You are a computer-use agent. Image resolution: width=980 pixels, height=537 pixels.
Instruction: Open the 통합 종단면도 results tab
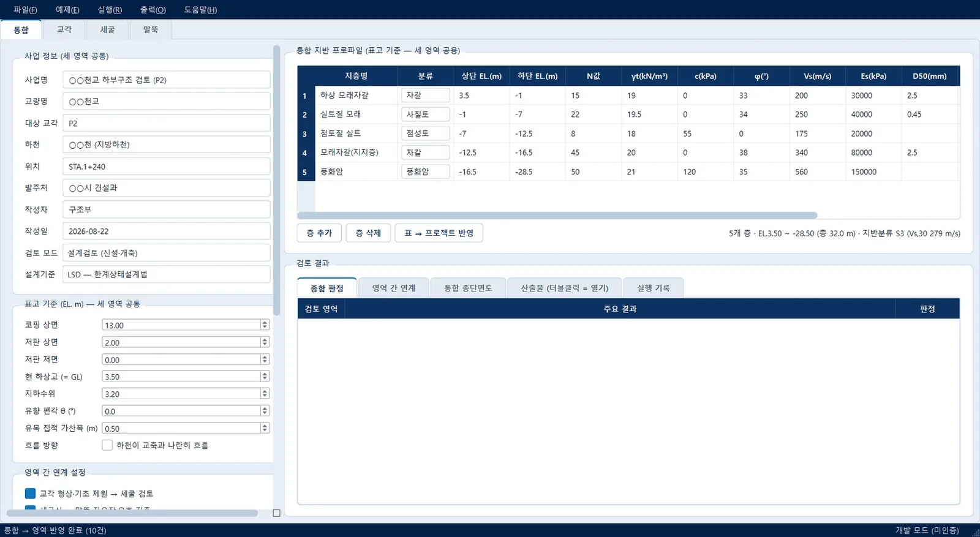click(468, 288)
